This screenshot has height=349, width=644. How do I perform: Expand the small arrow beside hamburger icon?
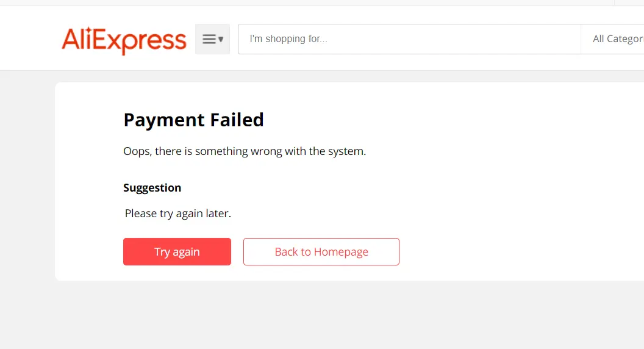coord(221,40)
